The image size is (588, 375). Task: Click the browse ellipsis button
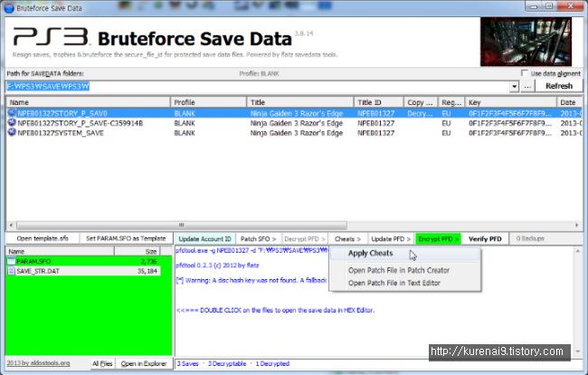[x=527, y=86]
